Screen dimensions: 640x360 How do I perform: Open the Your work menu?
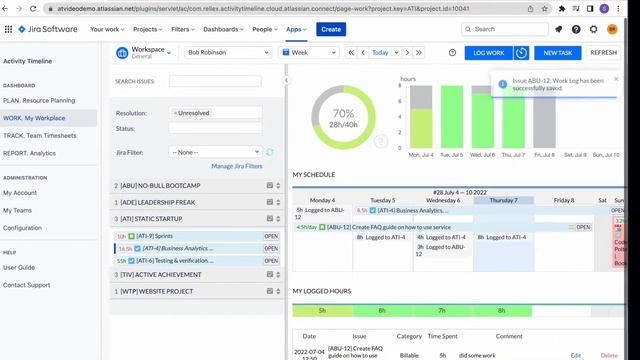107,29
